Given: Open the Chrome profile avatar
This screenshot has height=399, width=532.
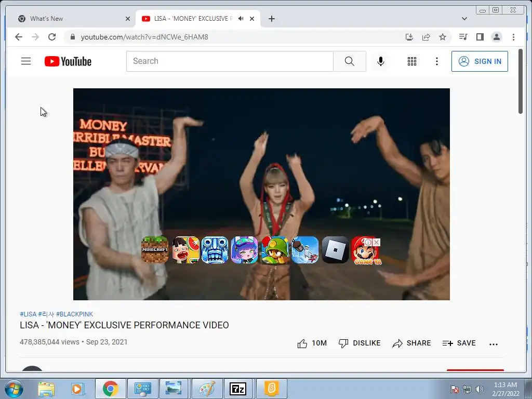Looking at the screenshot, I should (496, 37).
